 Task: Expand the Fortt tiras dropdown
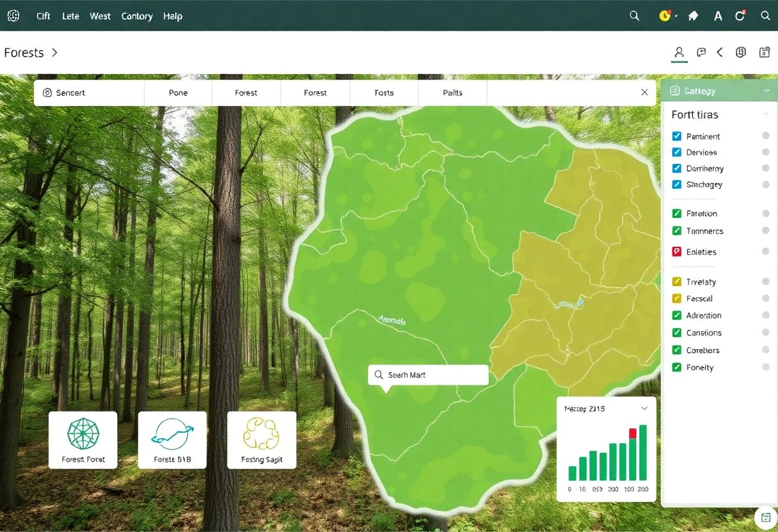coord(766,115)
